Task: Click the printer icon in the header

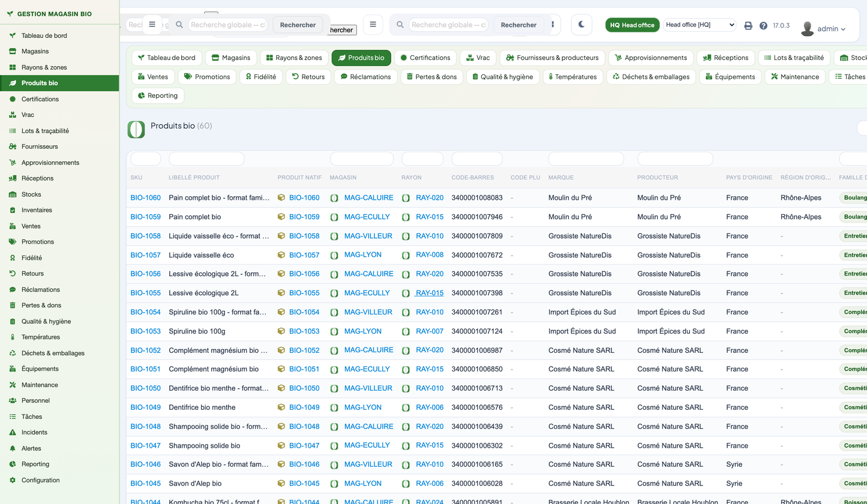Action: point(748,26)
